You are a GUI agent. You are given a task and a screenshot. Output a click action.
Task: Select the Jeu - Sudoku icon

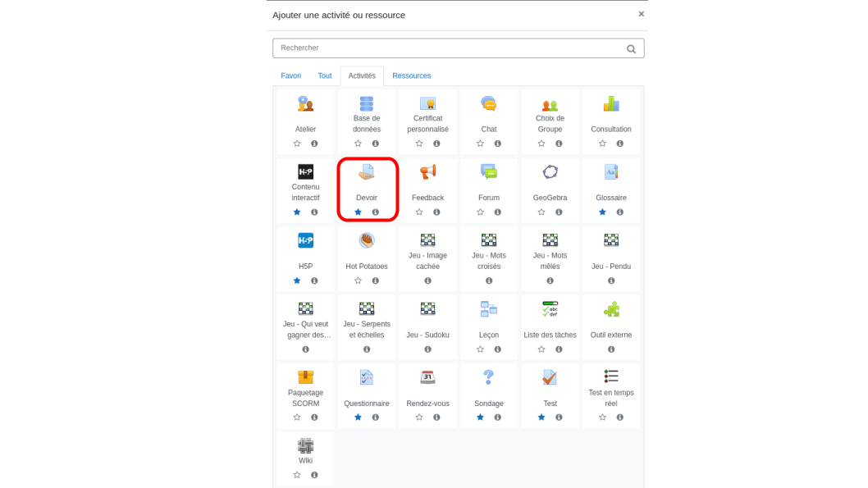pos(428,308)
